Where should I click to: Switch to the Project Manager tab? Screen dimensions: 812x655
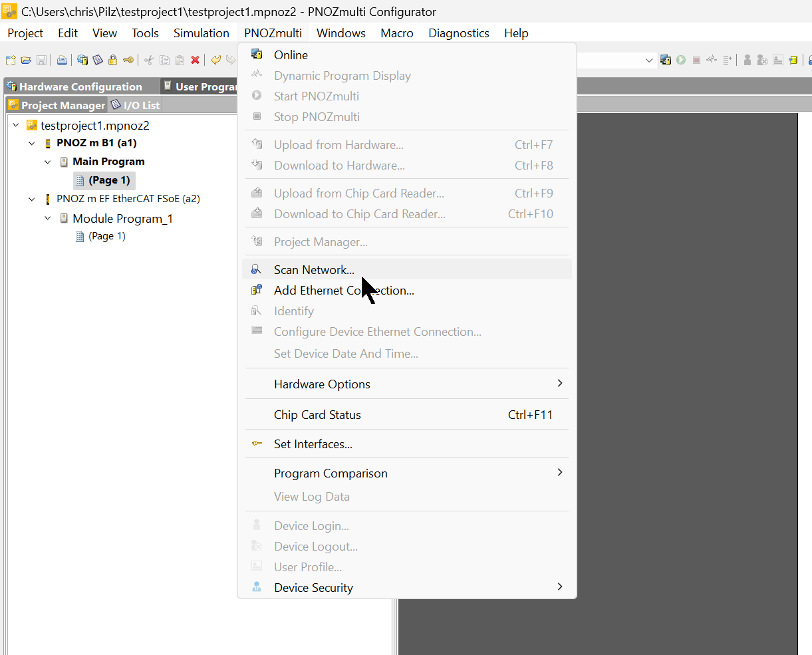pos(57,105)
